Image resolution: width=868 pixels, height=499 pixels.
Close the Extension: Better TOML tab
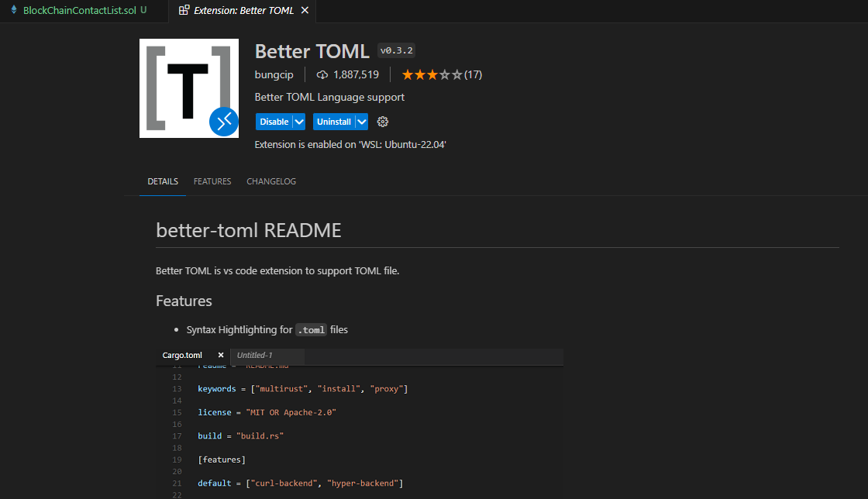305,11
